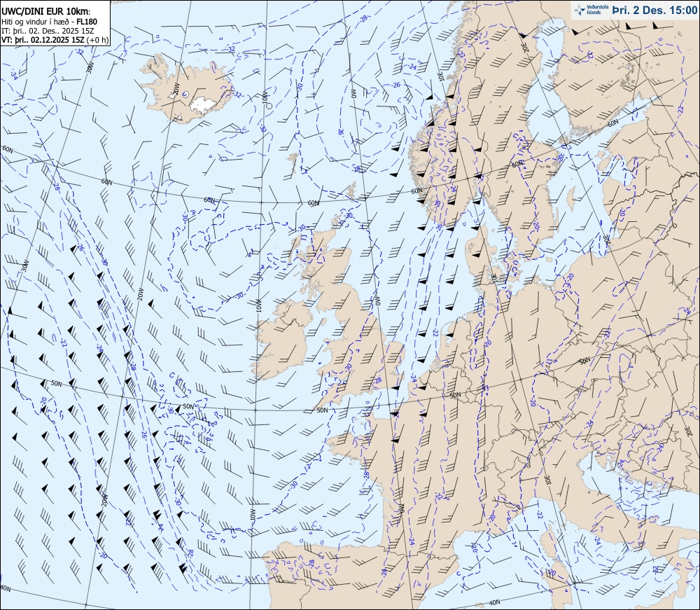
Task: Click the '40N' label at the bottom edge
Action: coord(494,602)
